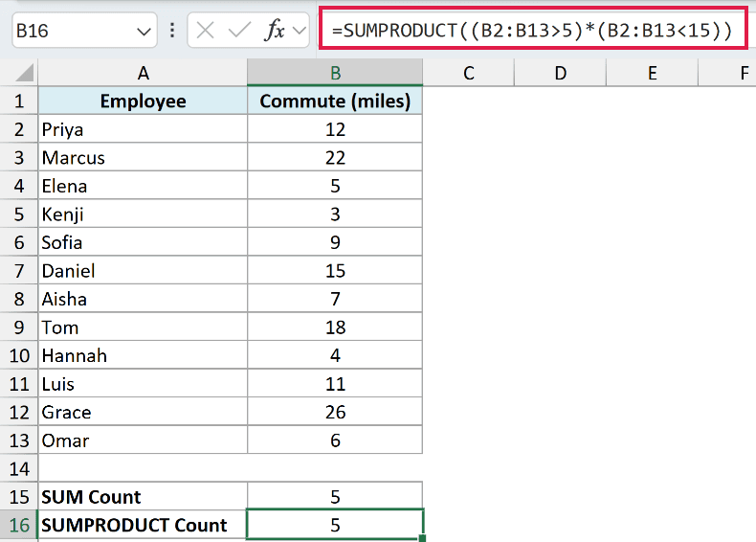
Task: Click the Name Box showing B16
Action: click(84, 31)
